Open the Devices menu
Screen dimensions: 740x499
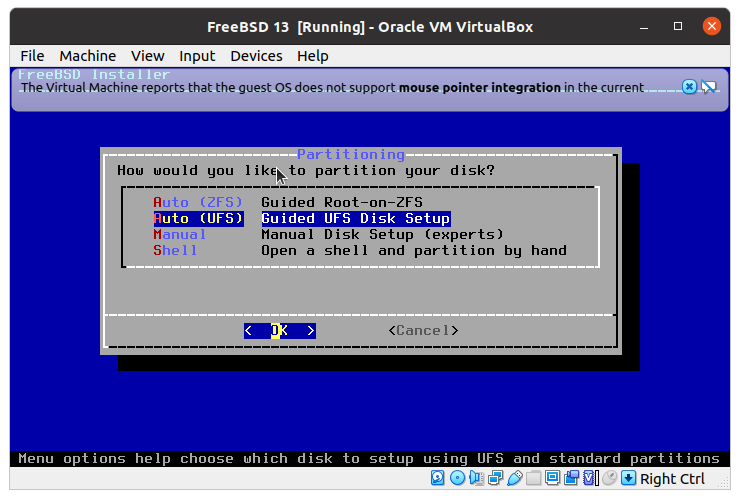(x=256, y=56)
